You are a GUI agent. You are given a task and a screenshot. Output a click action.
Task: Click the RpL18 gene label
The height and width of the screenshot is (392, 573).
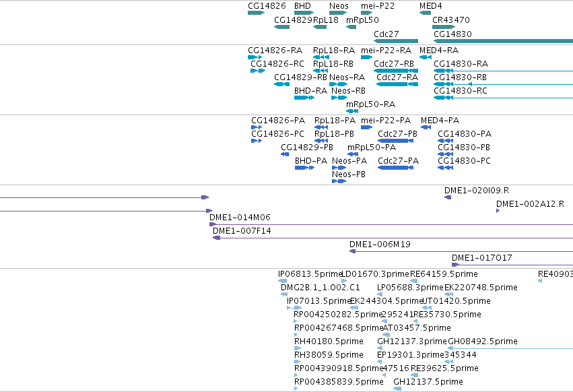[x=326, y=20]
